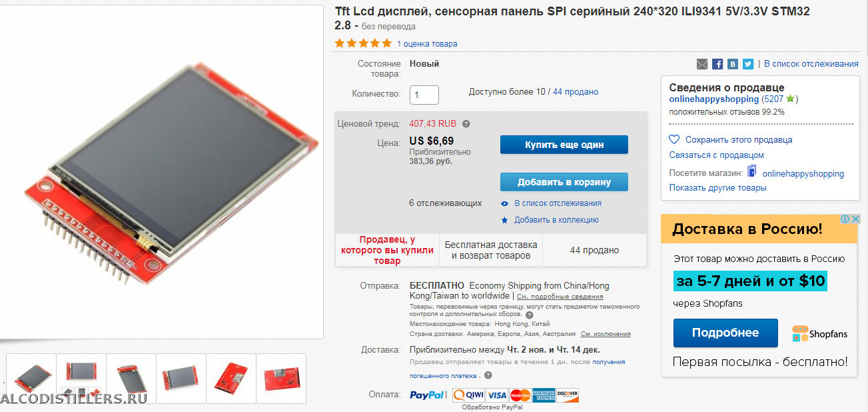Select the last product thumbnail showing the board's back
868x412 pixels.
pyautogui.click(x=281, y=378)
